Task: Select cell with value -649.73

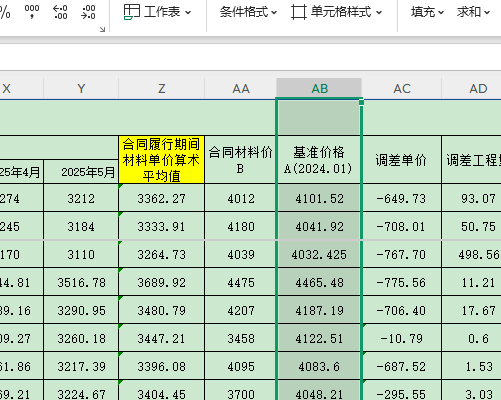Action: 402,198
